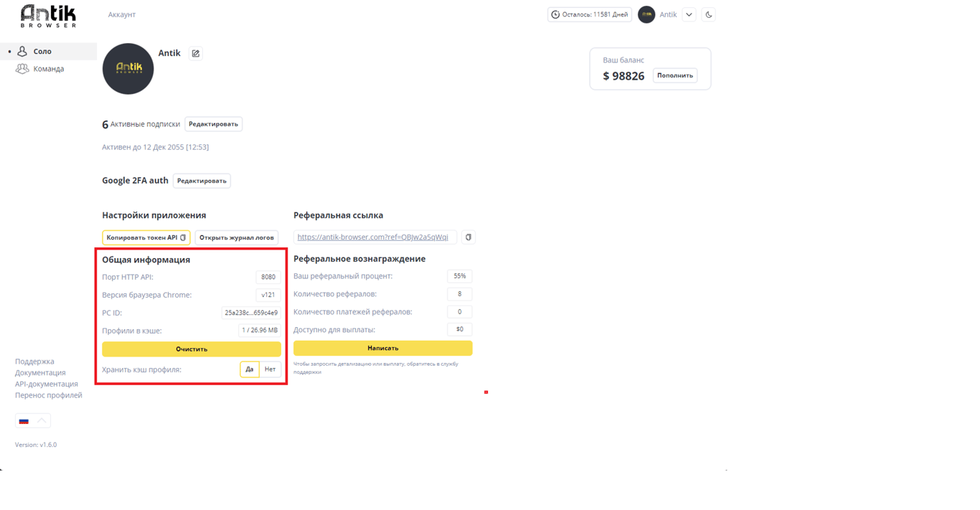980x510 pixels.
Task: Click Пополнить to top up balance
Action: point(675,75)
